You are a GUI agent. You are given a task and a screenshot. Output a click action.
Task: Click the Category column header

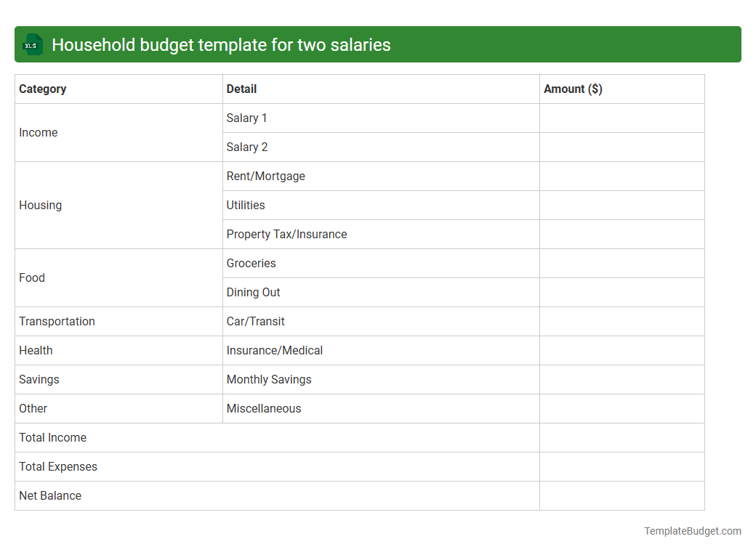[42, 89]
